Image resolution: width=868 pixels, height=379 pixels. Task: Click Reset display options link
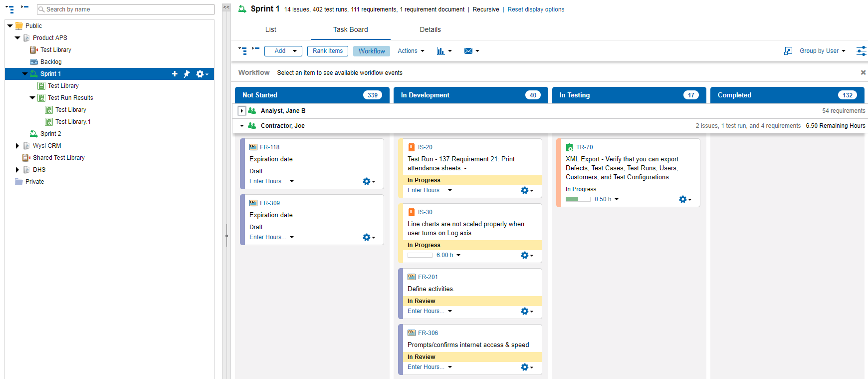[536, 9]
